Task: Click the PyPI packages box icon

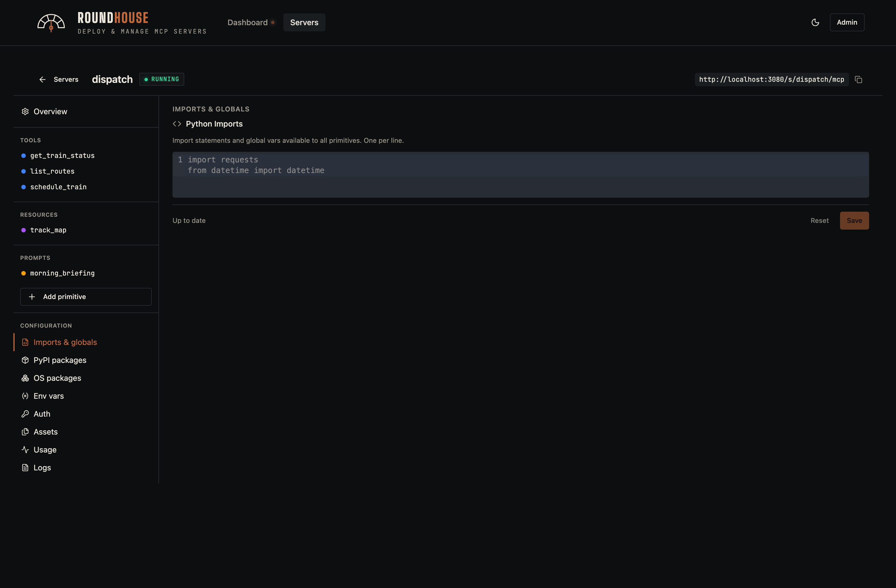Action: [25, 360]
